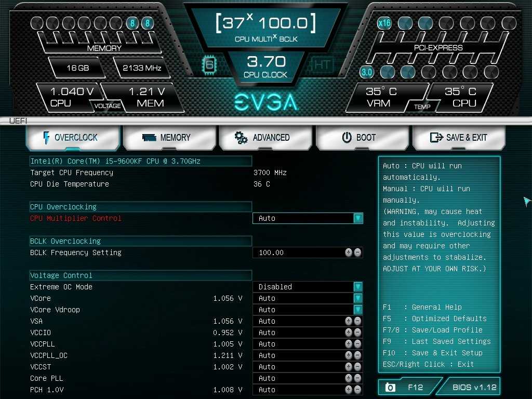Open the CPU Multiplier Control dropdown

point(357,218)
